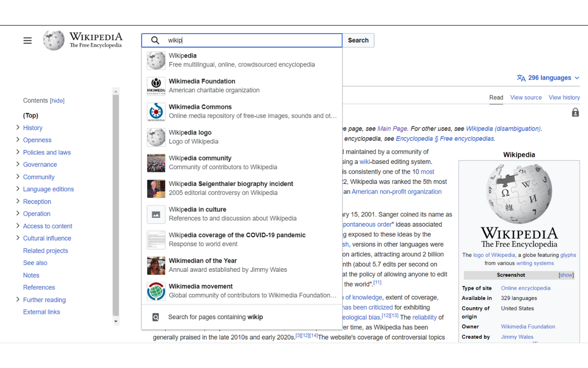Click the Wikipedia globe logo in header

pyautogui.click(x=54, y=40)
